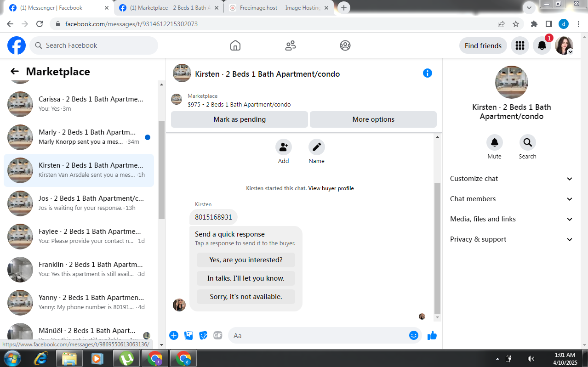Open the browser extensions puzzle icon
Image resolution: width=588 pixels, height=367 pixels.
click(534, 24)
